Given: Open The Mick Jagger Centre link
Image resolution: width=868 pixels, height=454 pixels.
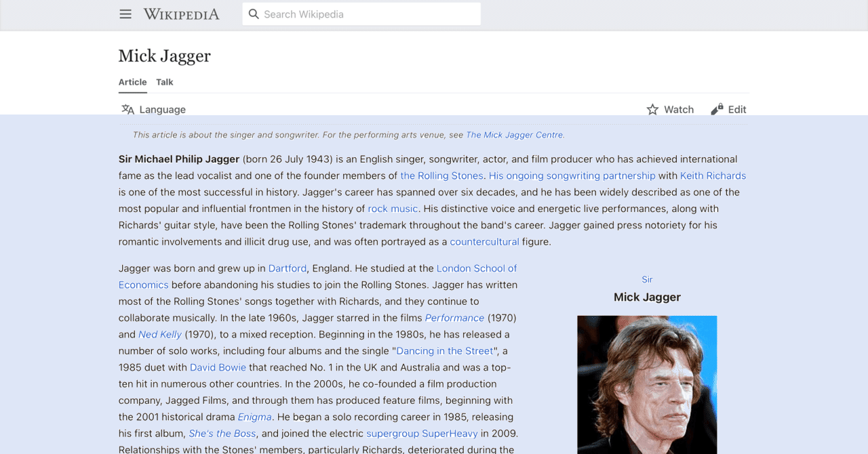Looking at the screenshot, I should coord(514,135).
